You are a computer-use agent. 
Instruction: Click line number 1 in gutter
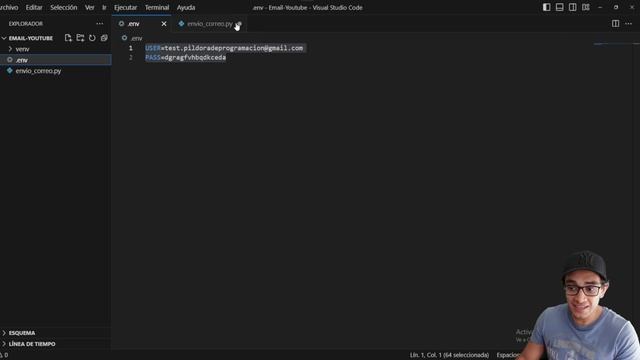point(131,48)
